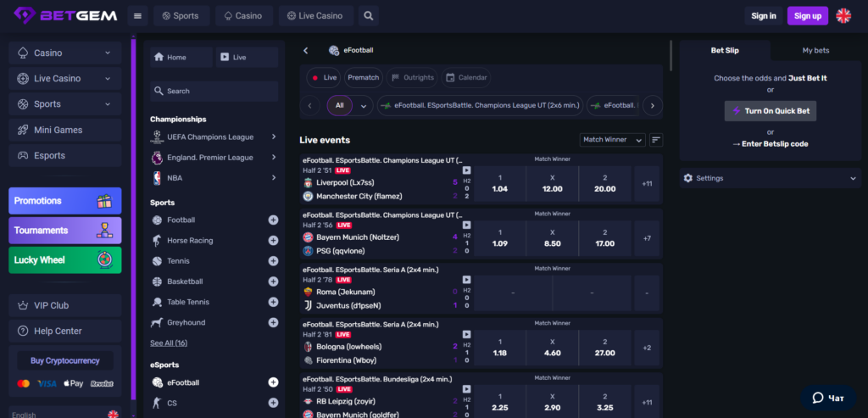Screen dimensions: 868x418
Task: Click the back arrow next to eFootball
Action: pos(306,51)
